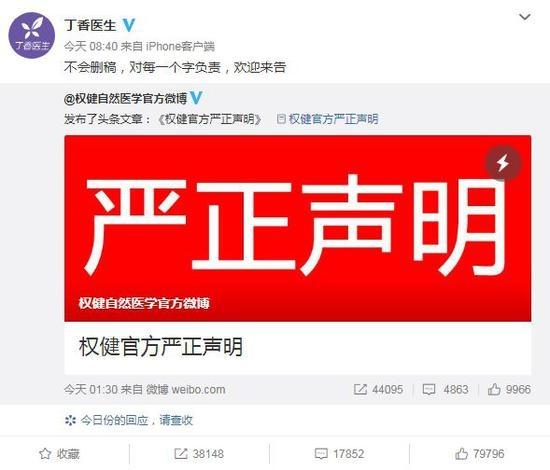Open the 丁香医生 account name link
550x470 pixels.
(90, 25)
